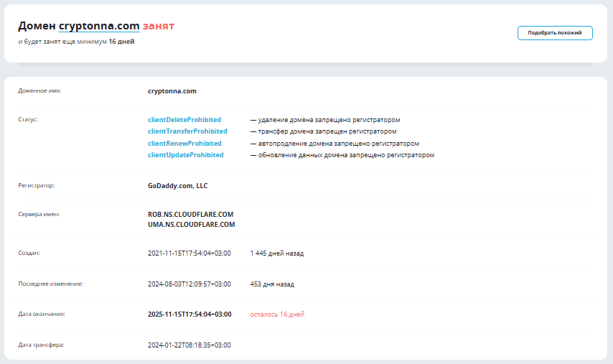Click the 'Сервера имен:' row label

(x=39, y=215)
